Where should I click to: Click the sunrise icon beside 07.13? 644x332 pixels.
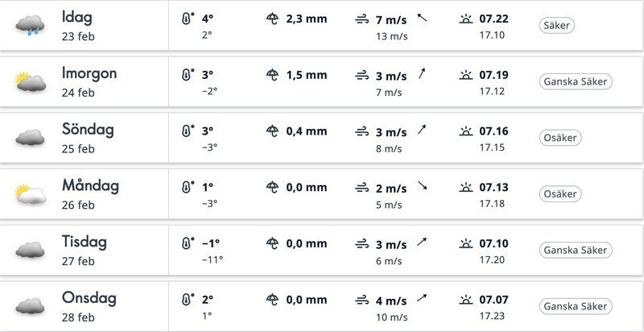pos(466,188)
